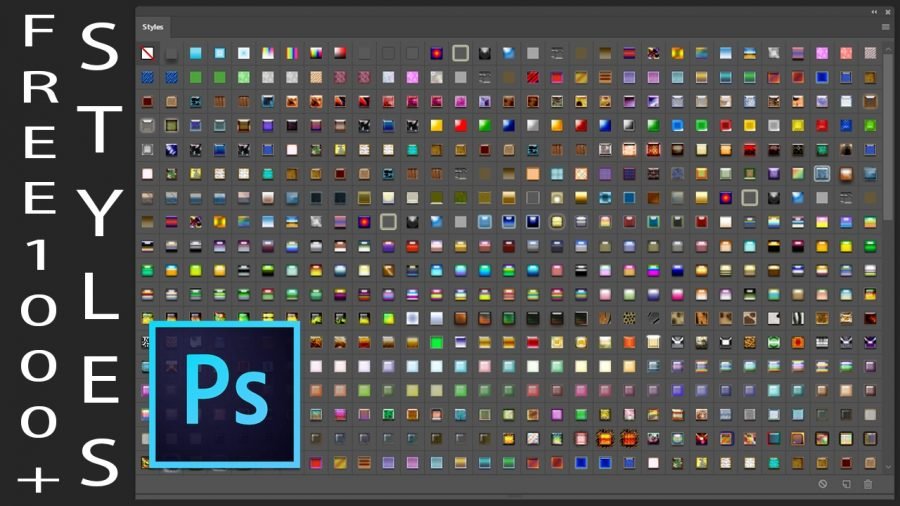Click the scrollbar down arrow

[x=889, y=467]
